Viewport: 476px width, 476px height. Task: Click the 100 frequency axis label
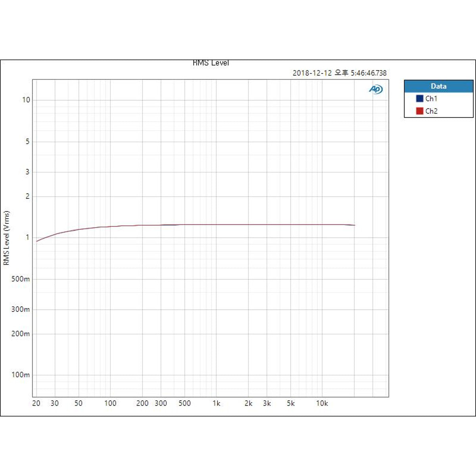pos(110,403)
